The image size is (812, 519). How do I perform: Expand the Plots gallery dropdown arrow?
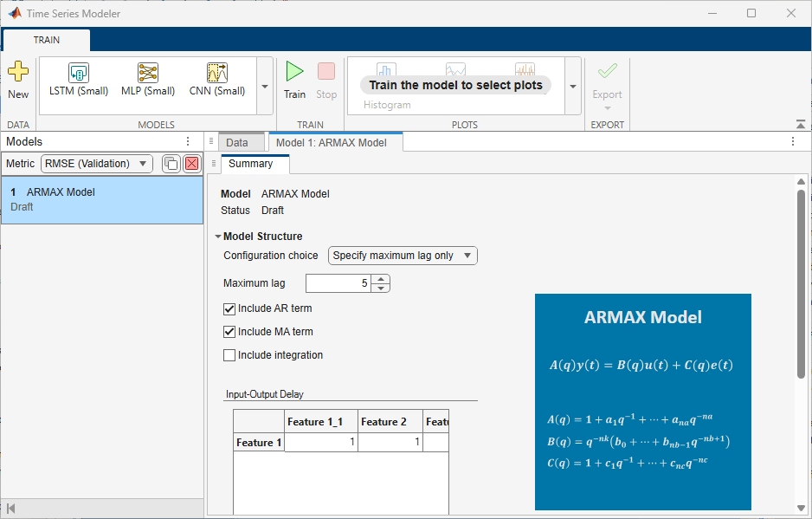click(x=573, y=86)
